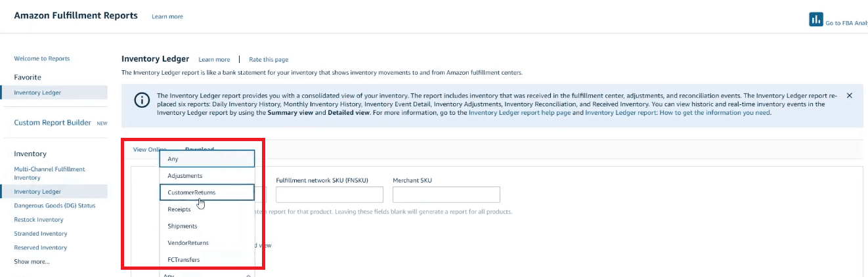
Task: Choose FCTransfers from the dropdown list
Action: 207,260
